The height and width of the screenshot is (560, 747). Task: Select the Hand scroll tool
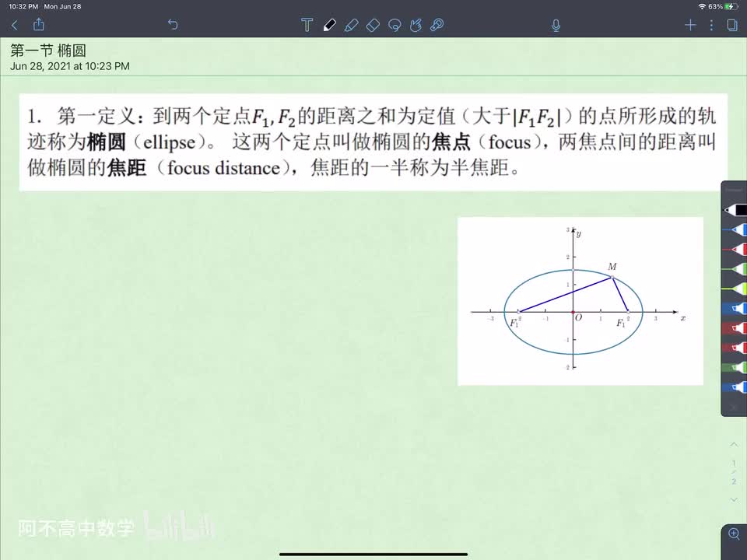pyautogui.click(x=416, y=25)
